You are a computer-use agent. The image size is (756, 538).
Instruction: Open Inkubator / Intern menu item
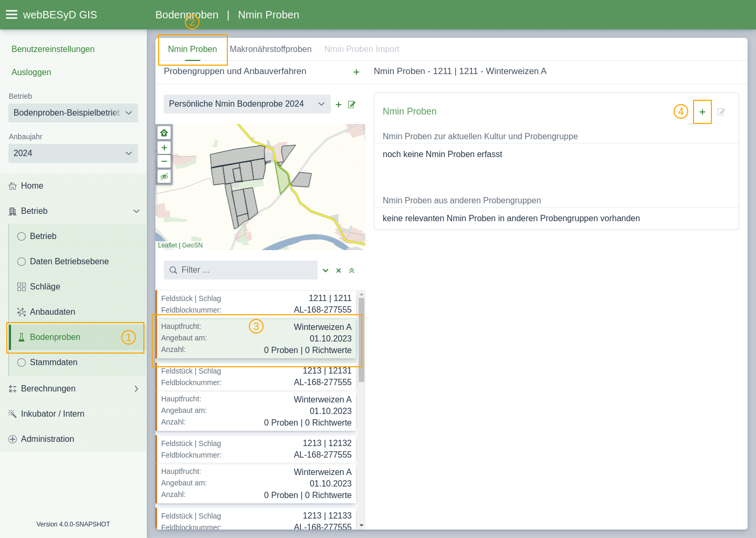pyautogui.click(x=73, y=414)
